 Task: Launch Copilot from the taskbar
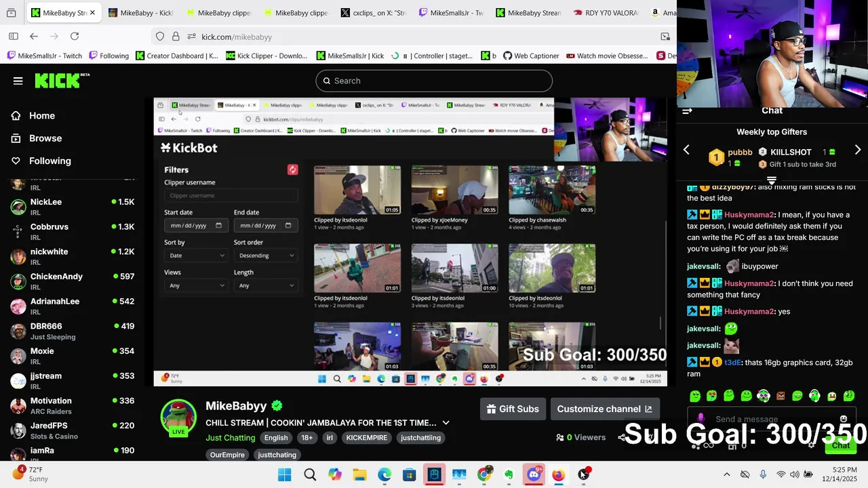[335, 474]
